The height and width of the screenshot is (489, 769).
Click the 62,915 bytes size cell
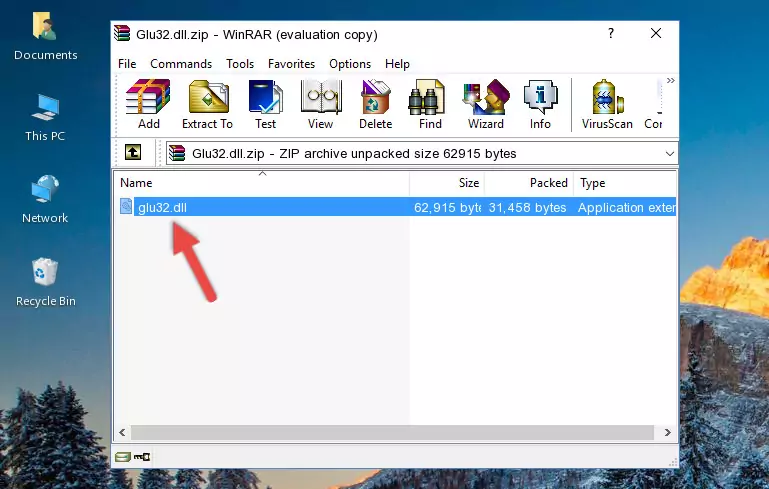pos(447,207)
